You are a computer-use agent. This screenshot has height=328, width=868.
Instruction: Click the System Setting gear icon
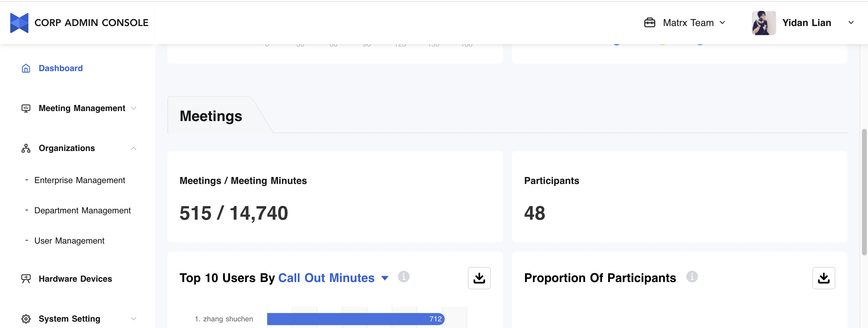(x=26, y=319)
